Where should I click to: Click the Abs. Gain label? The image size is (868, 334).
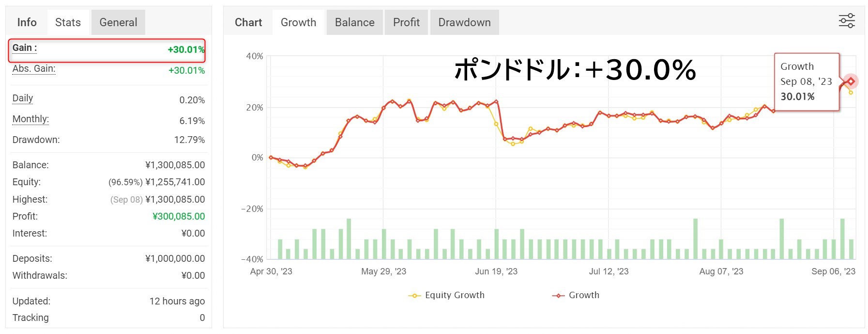coord(34,69)
